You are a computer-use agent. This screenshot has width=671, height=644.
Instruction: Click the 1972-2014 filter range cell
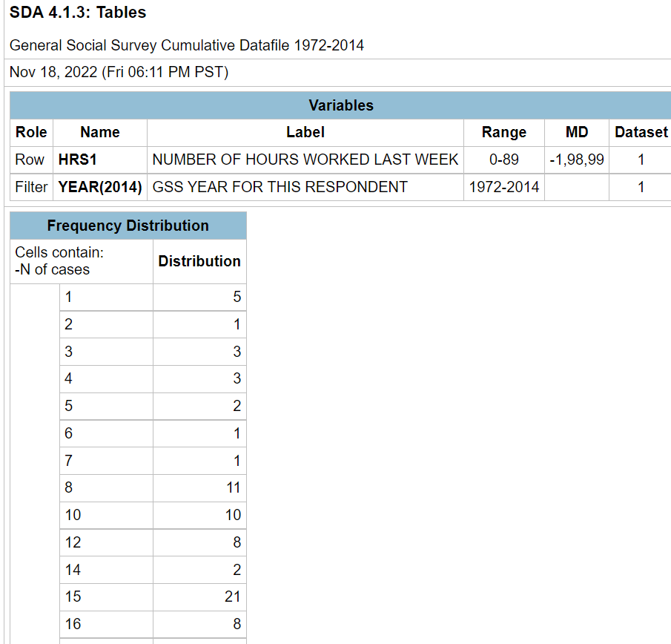pos(503,187)
